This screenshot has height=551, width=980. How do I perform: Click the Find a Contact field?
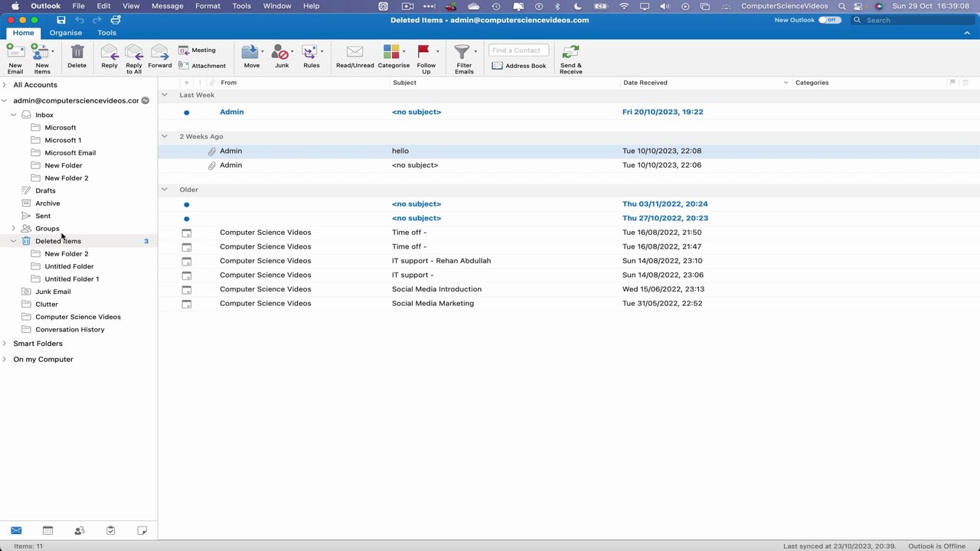(x=518, y=51)
